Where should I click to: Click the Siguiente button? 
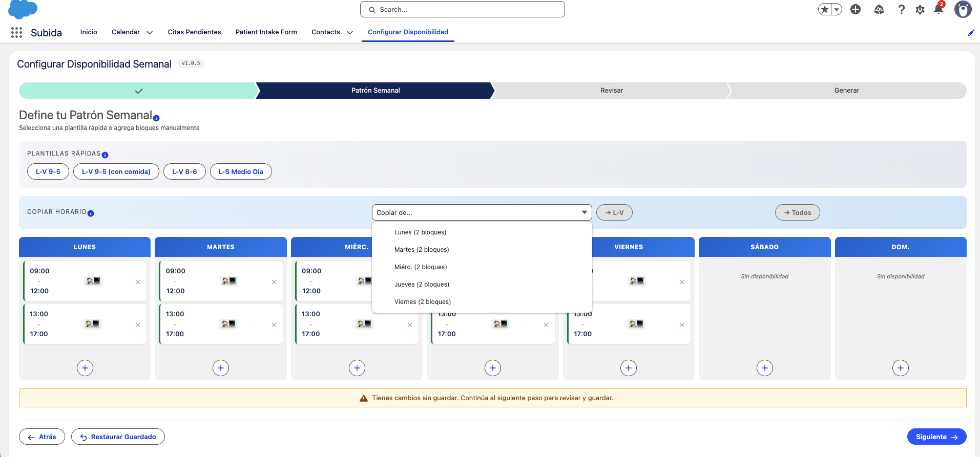point(936,437)
